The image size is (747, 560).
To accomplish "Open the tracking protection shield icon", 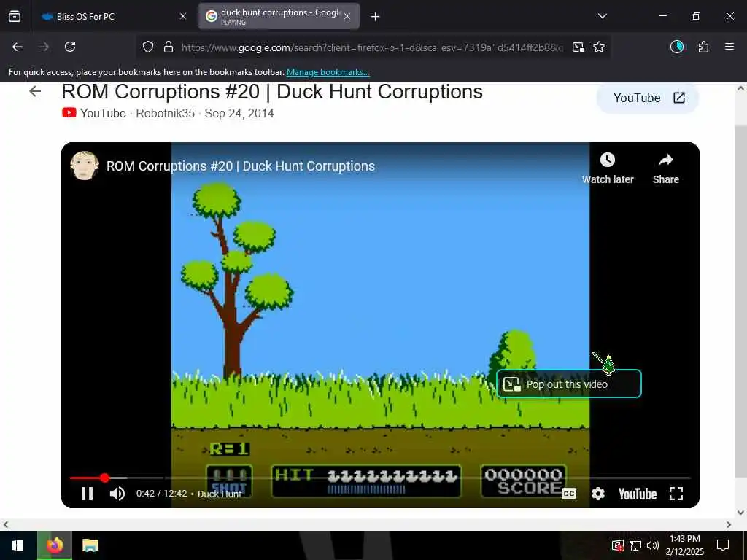I will 148,47.
